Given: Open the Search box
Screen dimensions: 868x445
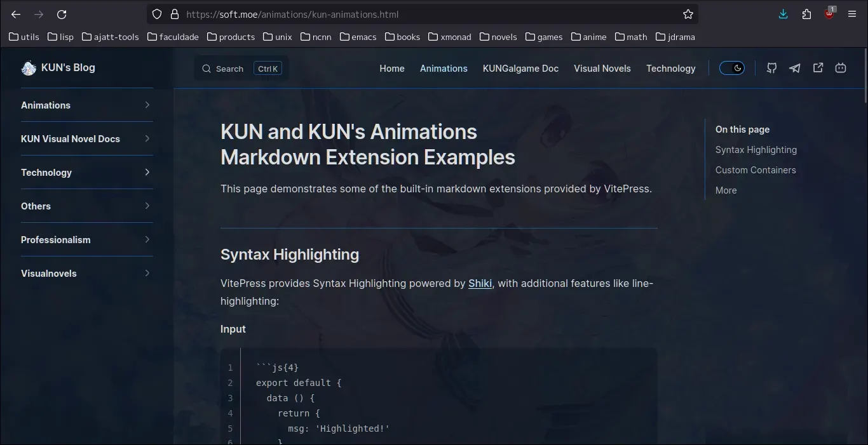Looking at the screenshot, I should (241, 69).
